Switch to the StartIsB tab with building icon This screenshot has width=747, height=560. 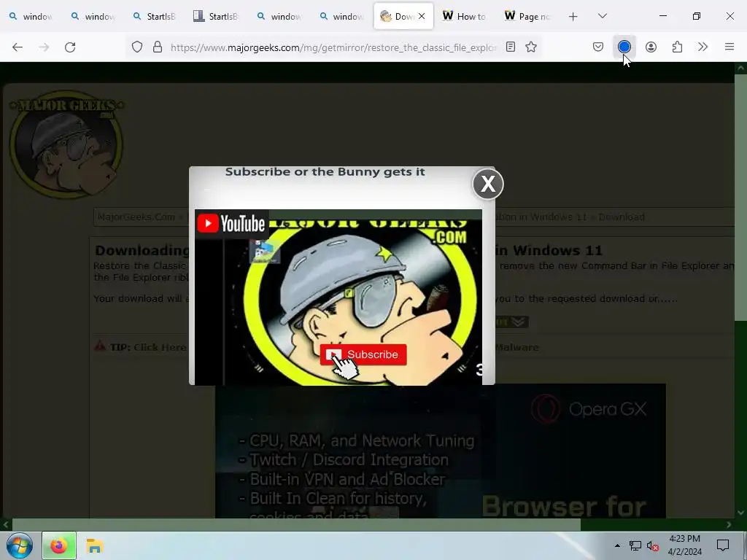[x=217, y=16]
